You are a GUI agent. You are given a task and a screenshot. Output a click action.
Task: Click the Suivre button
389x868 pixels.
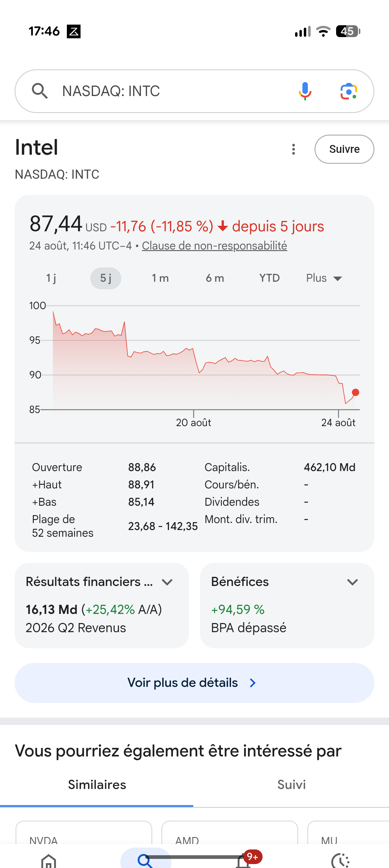344,149
